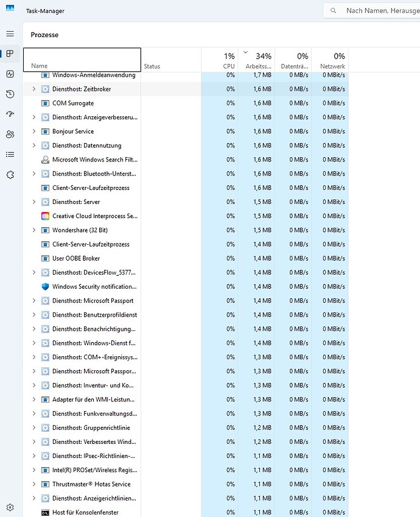Expand the Bonjour Service process
The image size is (420, 517).
coord(34,132)
